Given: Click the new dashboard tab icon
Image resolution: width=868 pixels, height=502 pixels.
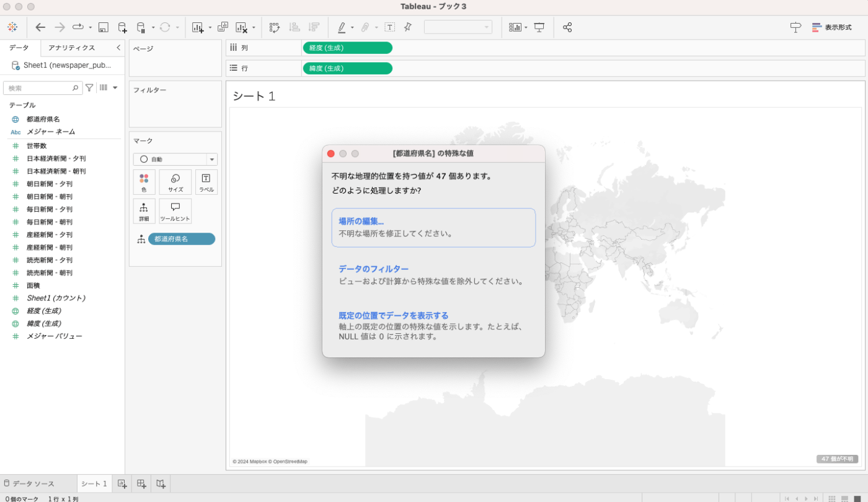Looking at the screenshot, I should click(x=141, y=484).
